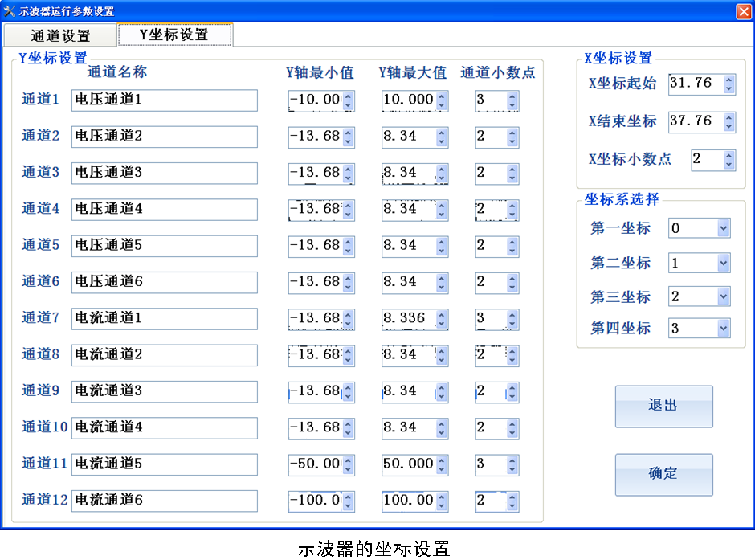Select the Y坐标设置 tab

click(174, 35)
